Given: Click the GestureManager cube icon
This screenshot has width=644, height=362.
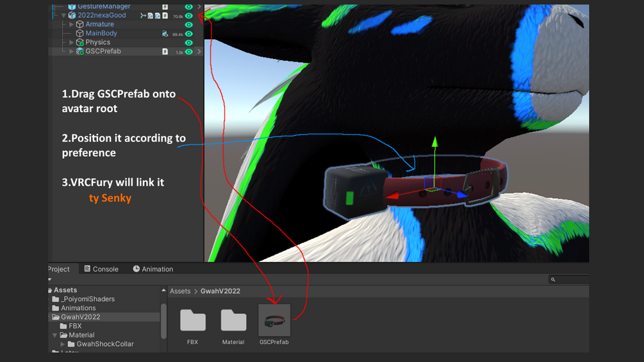Looking at the screenshot, I should tap(72, 7).
